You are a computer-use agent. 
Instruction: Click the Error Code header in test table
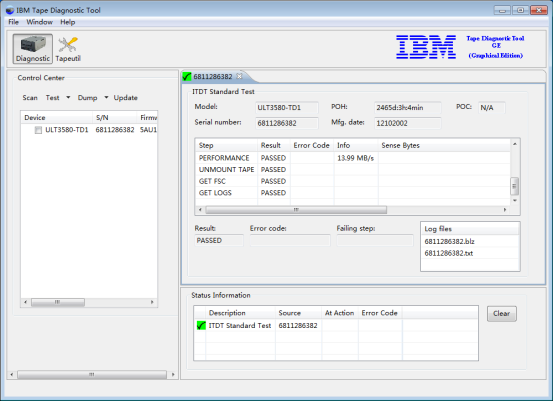[x=312, y=145]
